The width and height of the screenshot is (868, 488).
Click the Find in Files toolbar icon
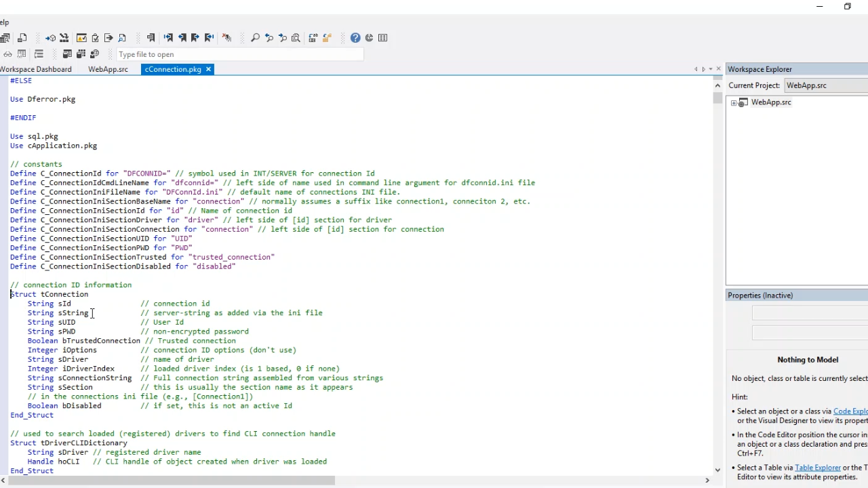[296, 38]
